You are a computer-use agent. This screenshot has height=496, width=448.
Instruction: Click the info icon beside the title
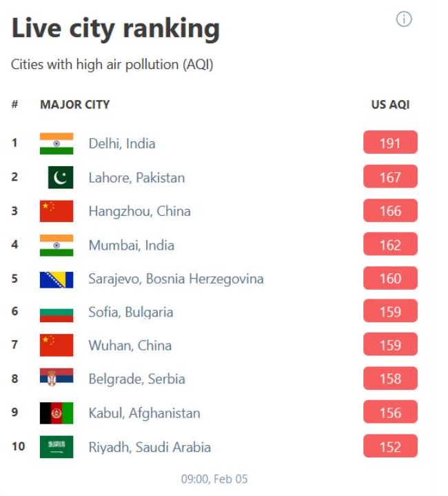(404, 19)
